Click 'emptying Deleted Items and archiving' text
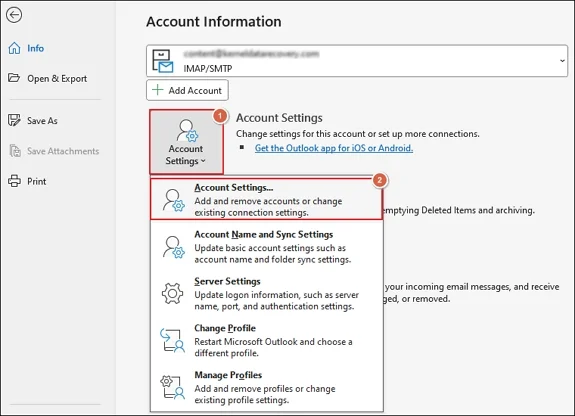This screenshot has width=575, height=416. click(x=459, y=210)
